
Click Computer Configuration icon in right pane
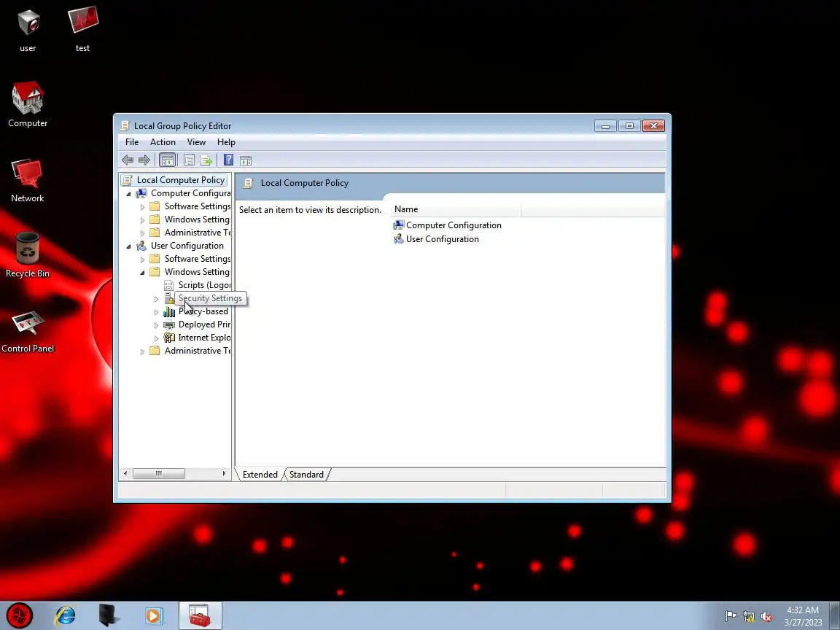pyautogui.click(x=399, y=225)
